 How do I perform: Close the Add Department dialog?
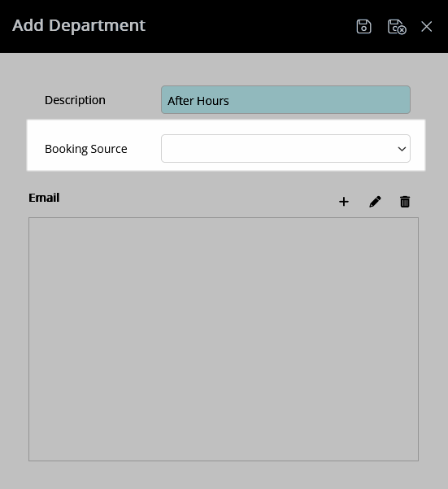(x=427, y=27)
